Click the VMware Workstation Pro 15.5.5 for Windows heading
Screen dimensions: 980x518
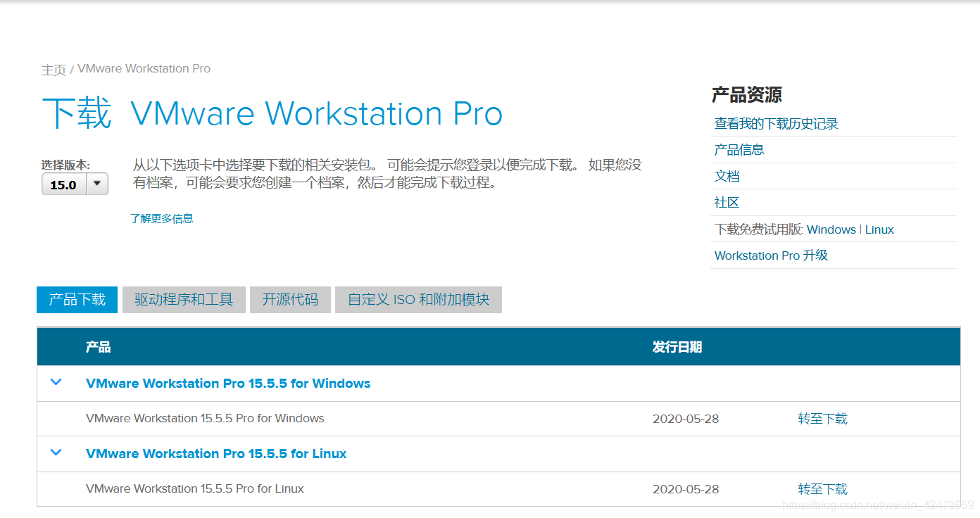228,384
